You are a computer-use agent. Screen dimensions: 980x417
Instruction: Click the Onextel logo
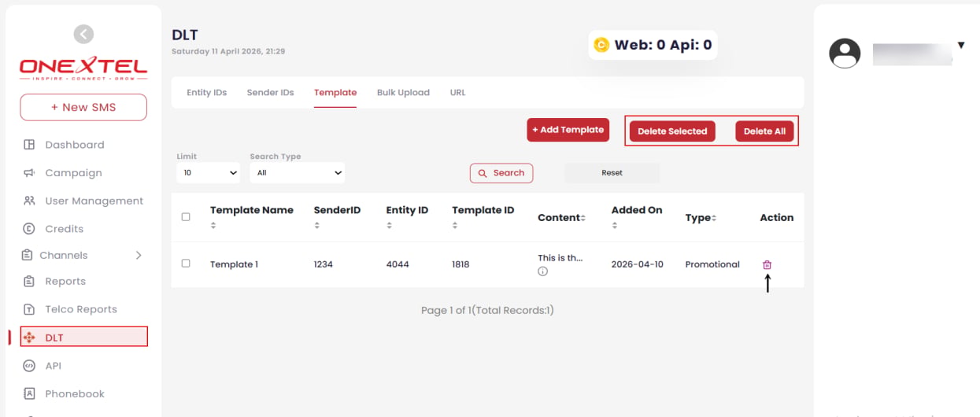[x=83, y=68]
